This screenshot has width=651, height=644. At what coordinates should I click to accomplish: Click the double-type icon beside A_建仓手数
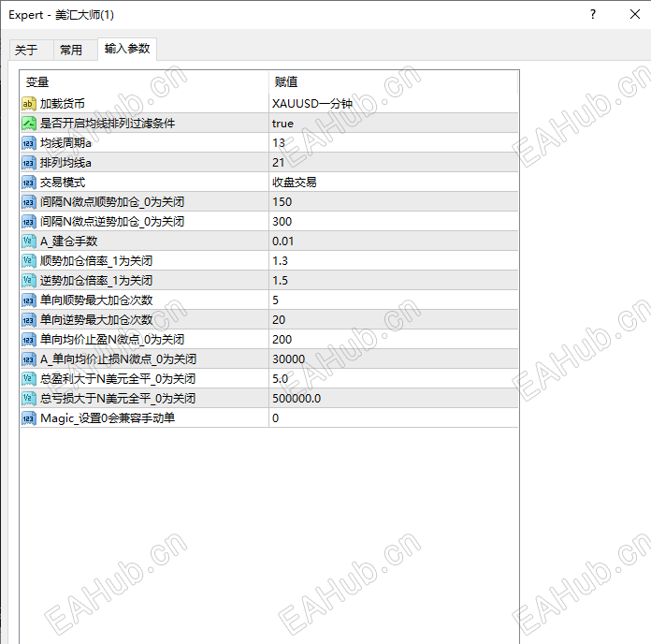pyautogui.click(x=29, y=241)
